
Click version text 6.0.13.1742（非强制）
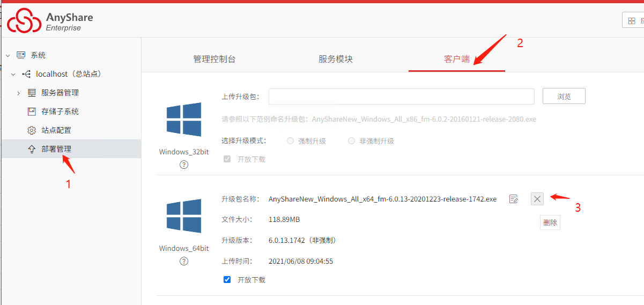point(302,240)
